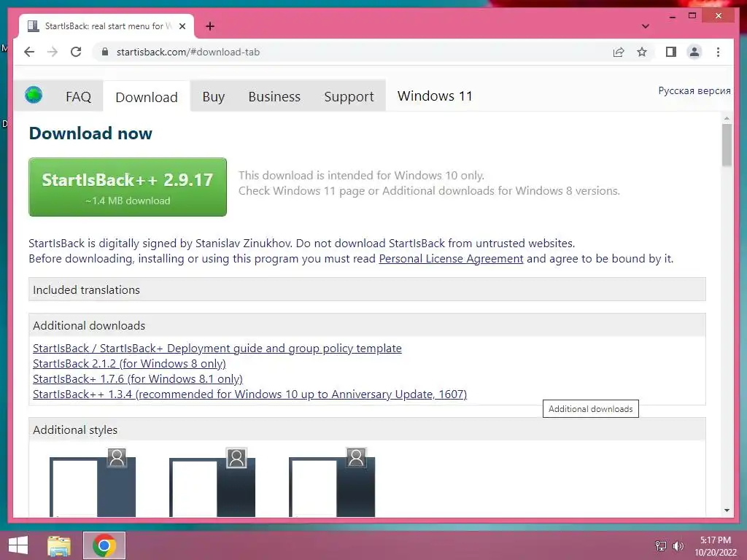Open the Chrome profile avatar menu
747x560 pixels.
694,52
